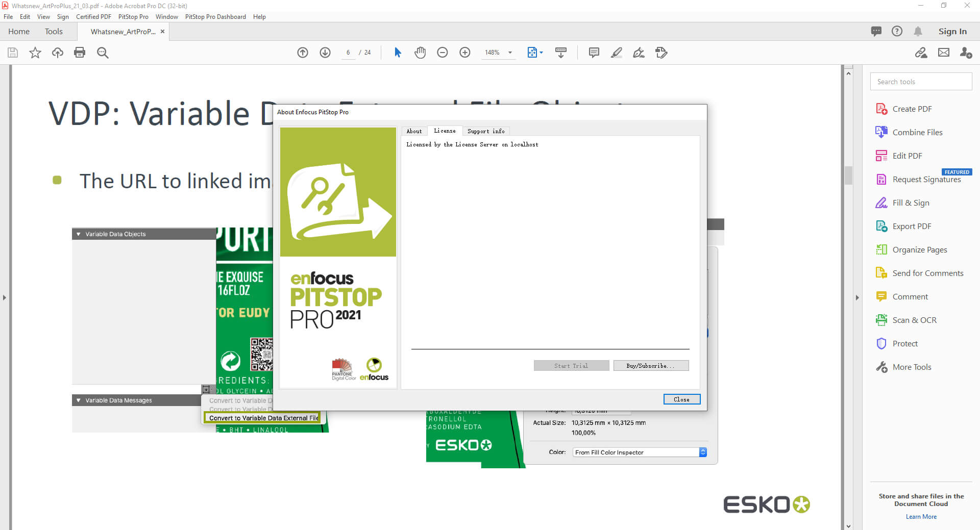The image size is (980, 530).
Task: Click the Start Trial button
Action: pos(571,366)
